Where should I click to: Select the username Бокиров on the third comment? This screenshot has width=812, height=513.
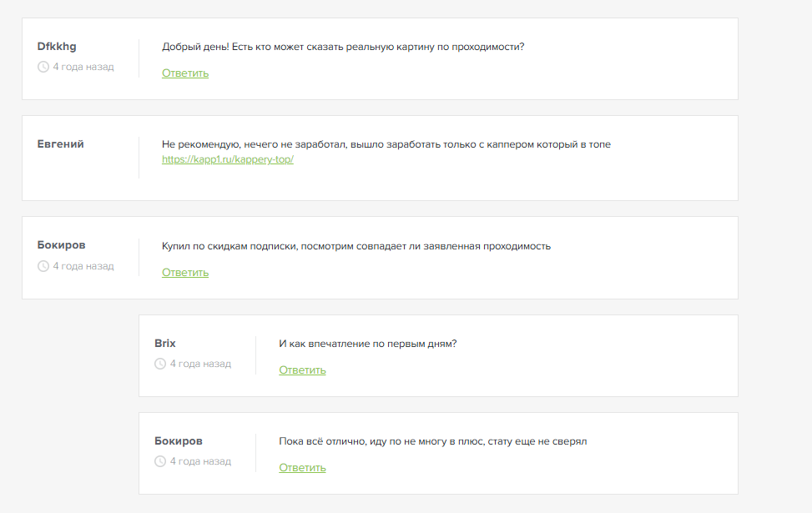coord(61,245)
